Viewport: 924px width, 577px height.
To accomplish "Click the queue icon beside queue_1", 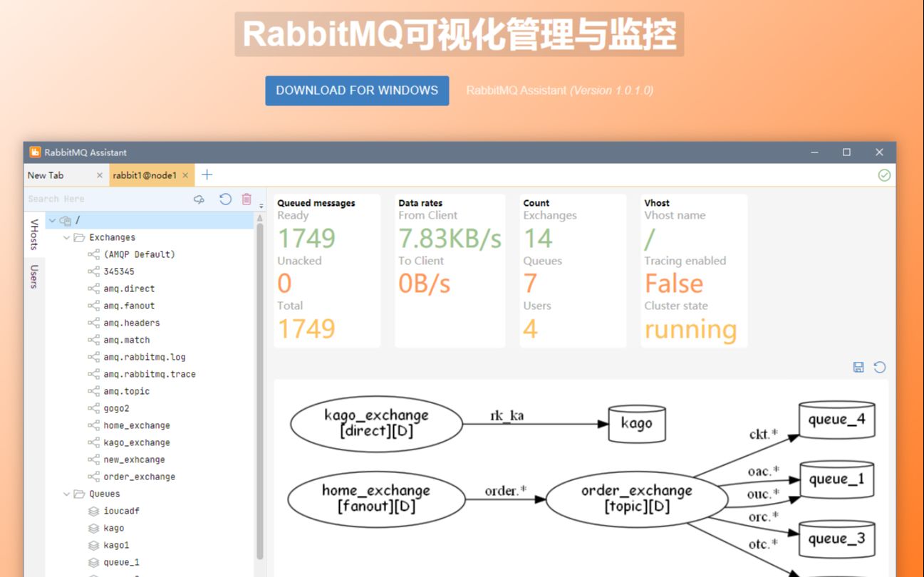I will 93,562.
